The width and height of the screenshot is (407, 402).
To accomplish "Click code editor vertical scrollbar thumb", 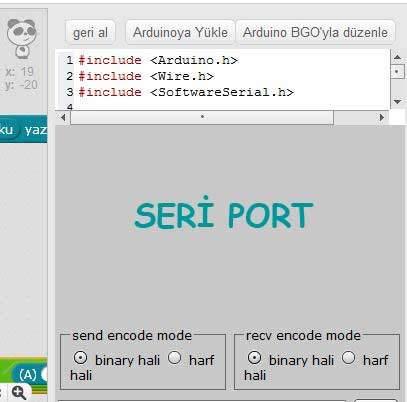I will [x=397, y=71].
